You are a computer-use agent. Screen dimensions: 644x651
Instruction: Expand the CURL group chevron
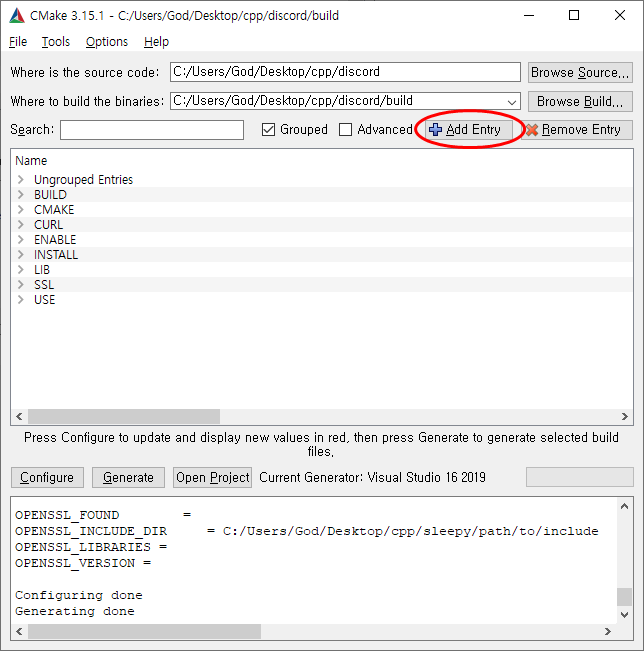pos(20,224)
